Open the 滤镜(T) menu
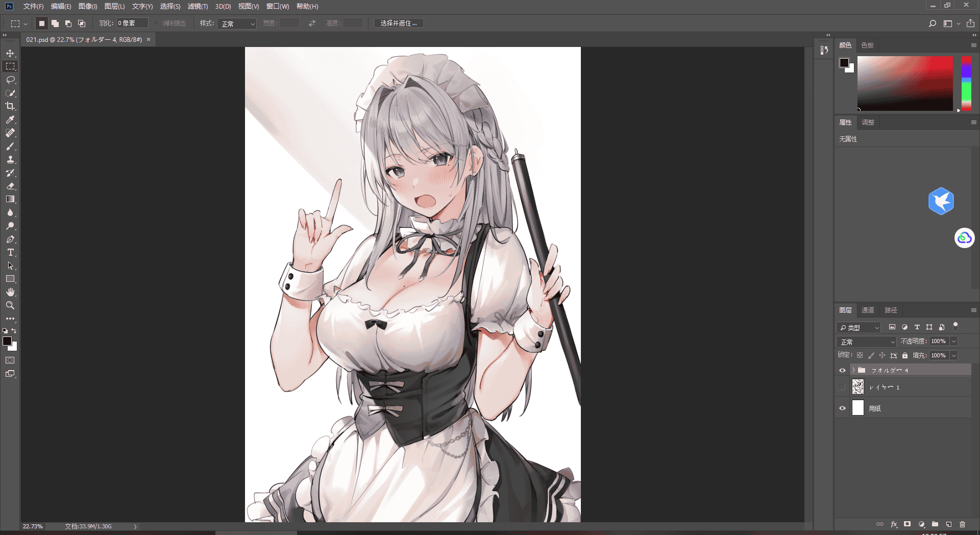The image size is (980, 535). [198, 6]
